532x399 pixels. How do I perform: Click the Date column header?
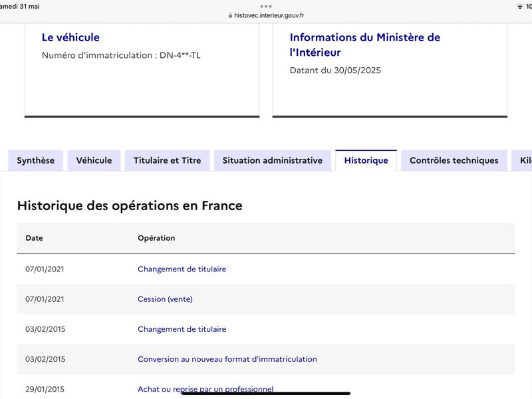coord(35,238)
